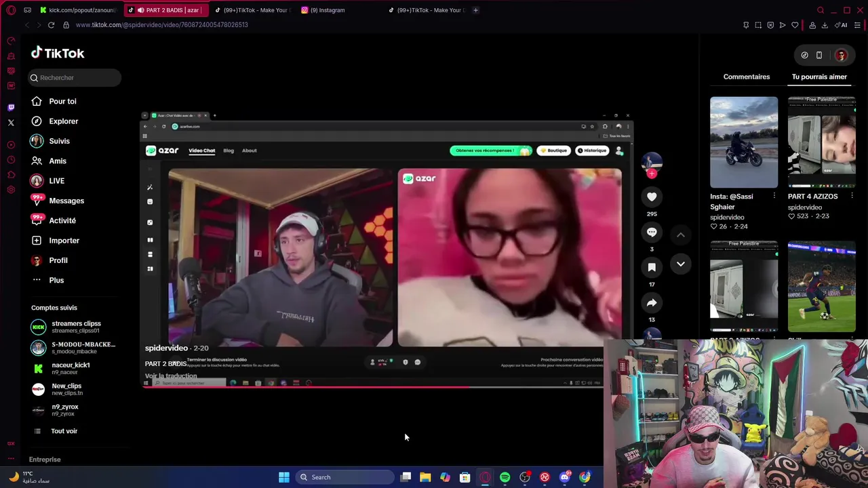
Task: Open the Amis page
Action: coord(58,161)
